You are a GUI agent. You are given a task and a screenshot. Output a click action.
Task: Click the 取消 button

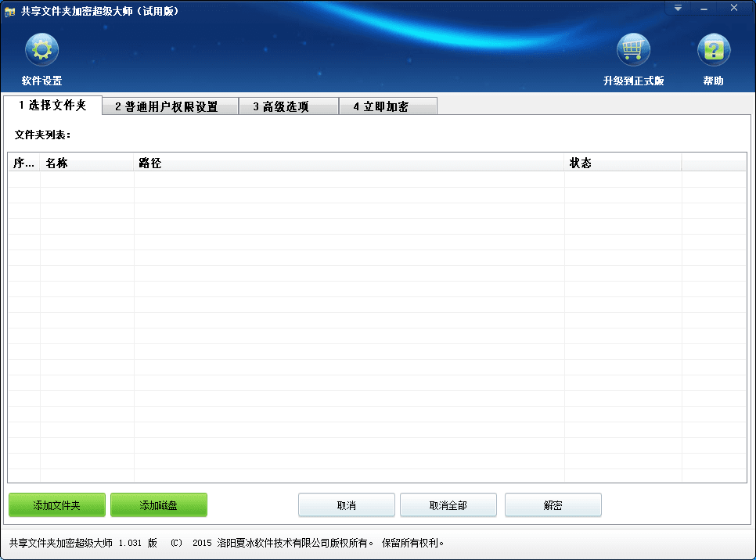346,505
